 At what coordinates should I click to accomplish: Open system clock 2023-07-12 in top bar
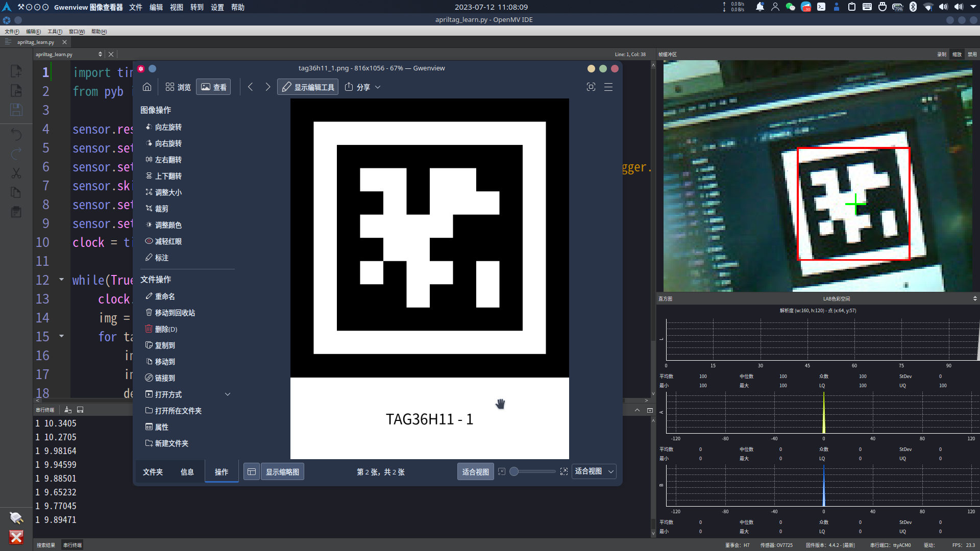click(491, 7)
